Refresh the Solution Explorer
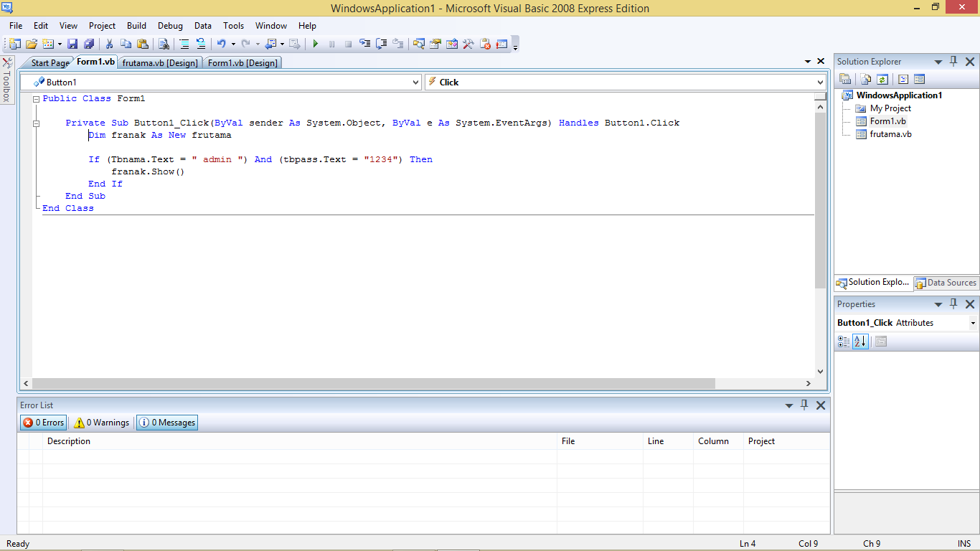This screenshot has height=551, width=980. coord(882,80)
